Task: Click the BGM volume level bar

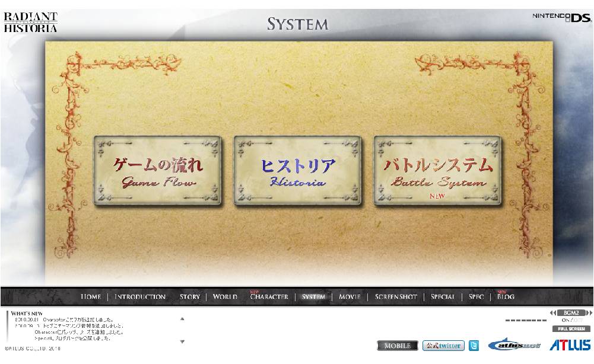Action: (x=526, y=321)
